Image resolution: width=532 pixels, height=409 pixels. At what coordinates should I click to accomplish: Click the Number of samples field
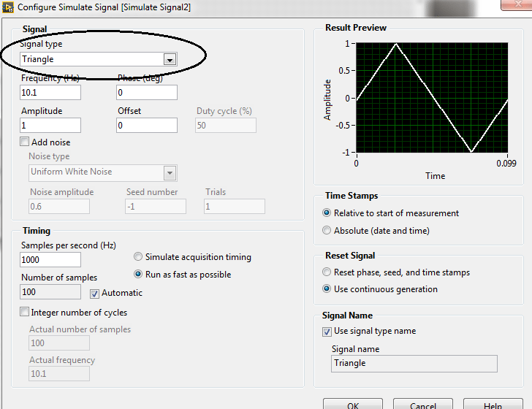pyautogui.click(x=50, y=291)
